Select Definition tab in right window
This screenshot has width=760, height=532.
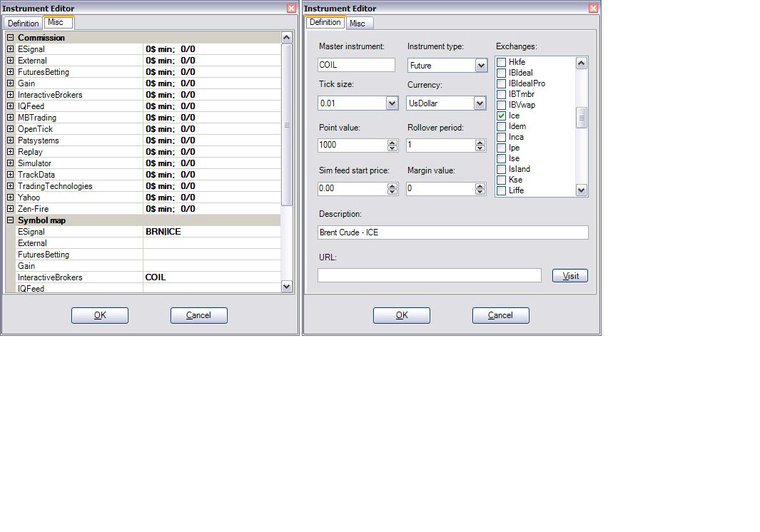pyautogui.click(x=325, y=22)
